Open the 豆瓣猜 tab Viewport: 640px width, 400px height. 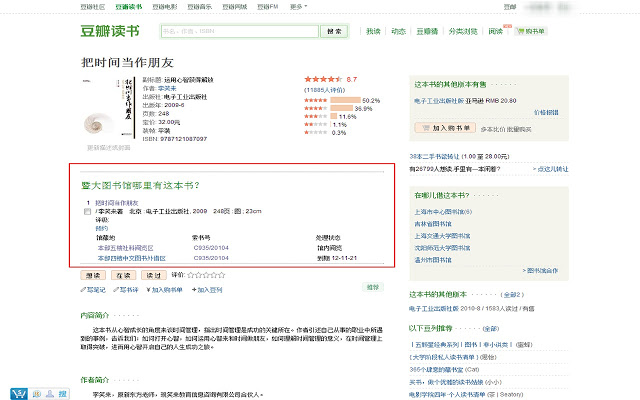click(427, 31)
